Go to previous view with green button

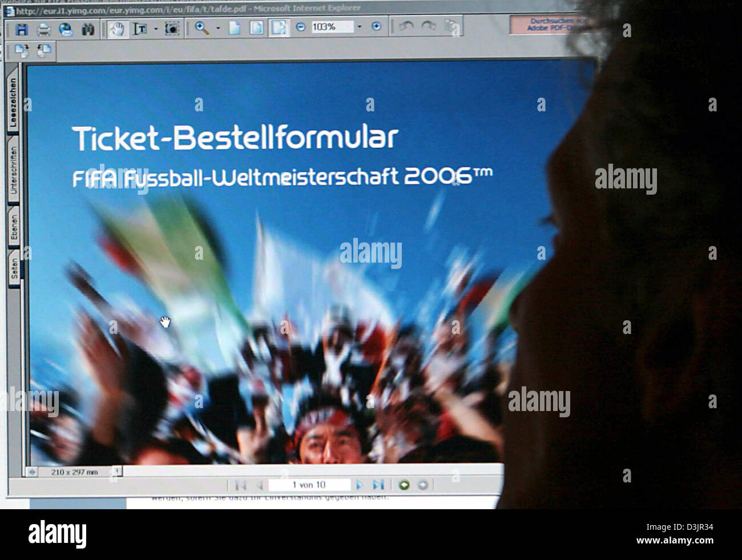(x=404, y=485)
